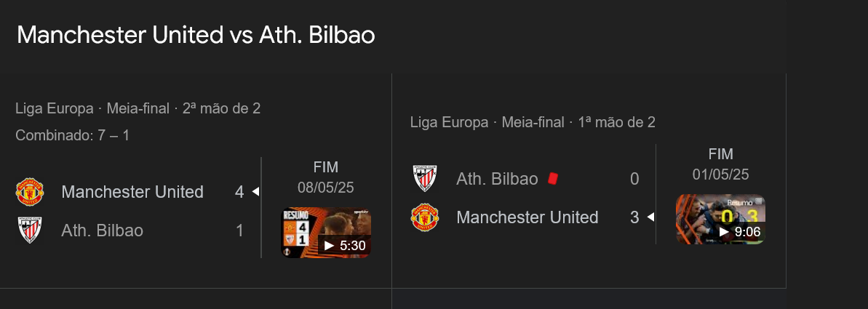Click winner arrow next to score 4
868x309 pixels.
(255, 192)
